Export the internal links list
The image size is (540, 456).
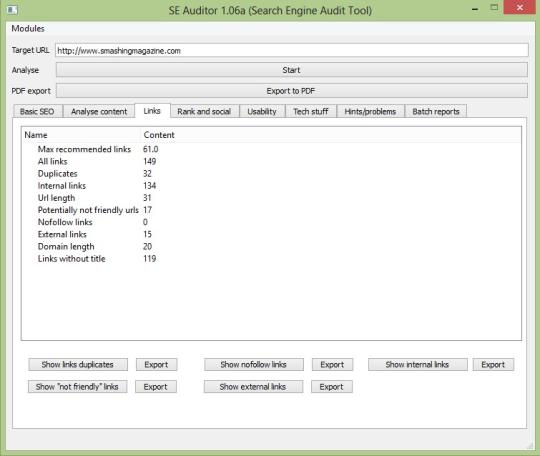coord(493,364)
